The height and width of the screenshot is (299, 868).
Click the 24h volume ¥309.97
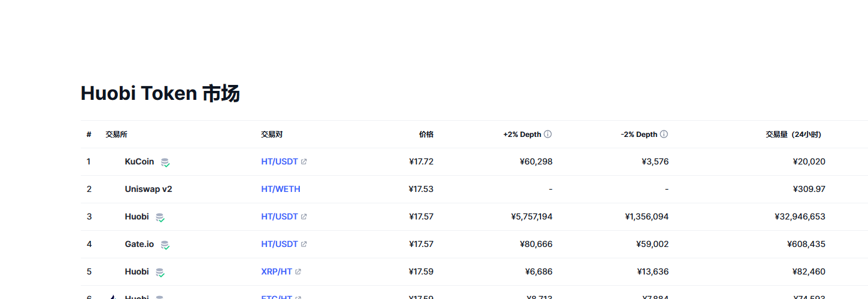pyautogui.click(x=809, y=189)
